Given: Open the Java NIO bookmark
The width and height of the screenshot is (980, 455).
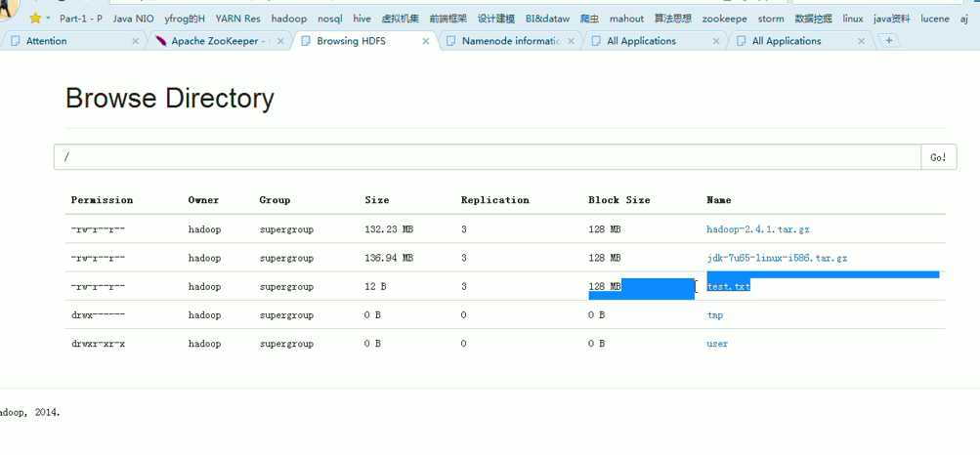Looking at the screenshot, I should coord(133,19).
